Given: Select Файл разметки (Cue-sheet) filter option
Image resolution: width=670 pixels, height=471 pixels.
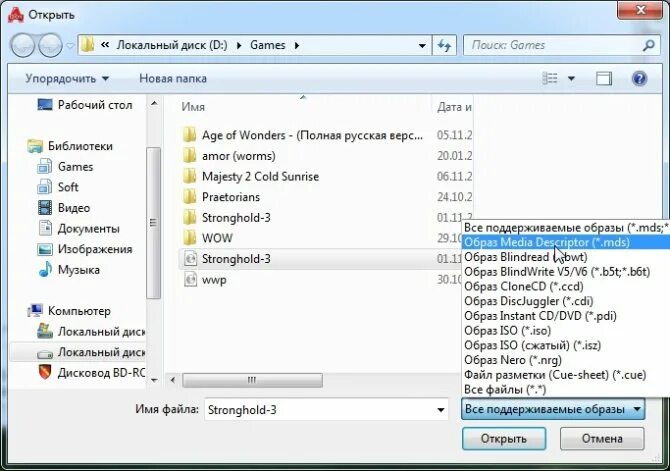Looking at the screenshot, I should click(566, 375).
